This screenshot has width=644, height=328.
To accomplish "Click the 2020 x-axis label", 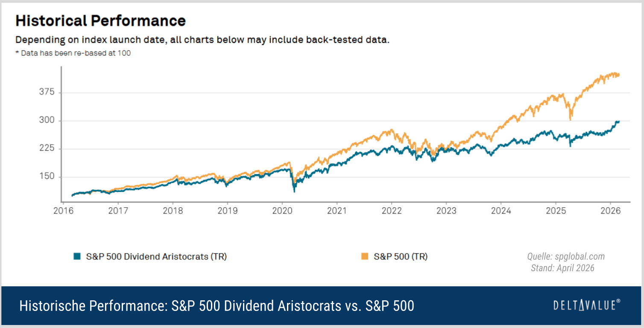I will point(282,211).
